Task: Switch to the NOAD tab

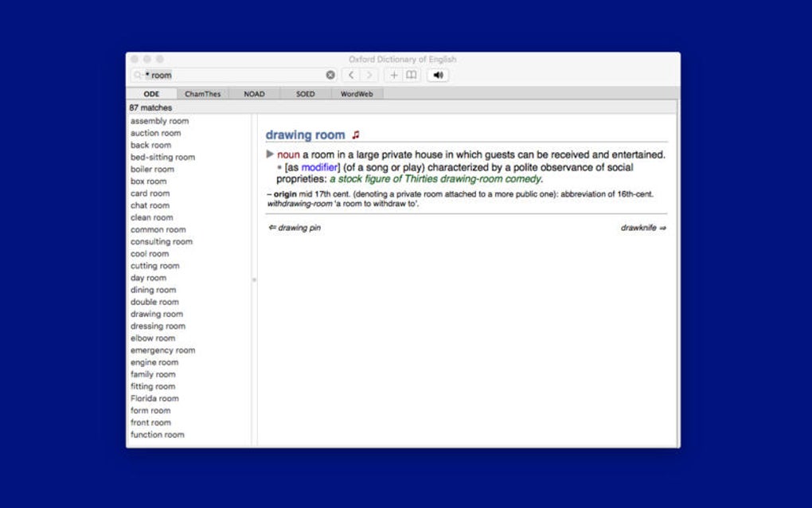Action: [254, 94]
